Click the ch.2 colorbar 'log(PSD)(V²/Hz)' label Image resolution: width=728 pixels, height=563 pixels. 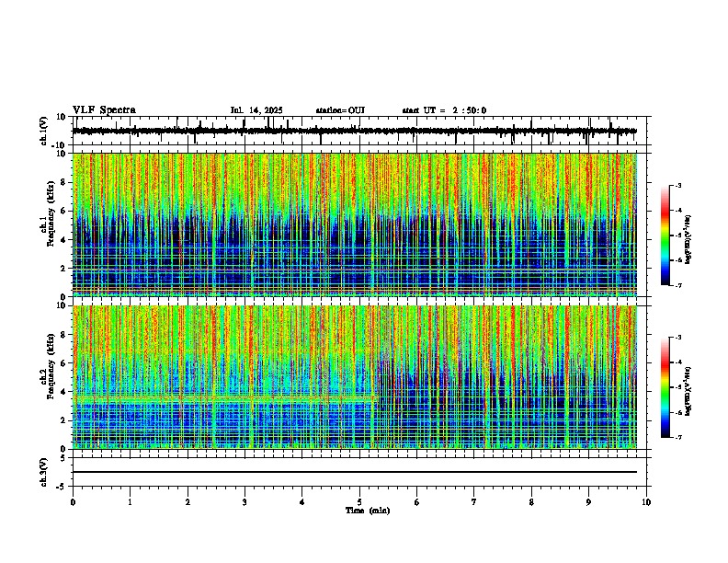(688, 392)
